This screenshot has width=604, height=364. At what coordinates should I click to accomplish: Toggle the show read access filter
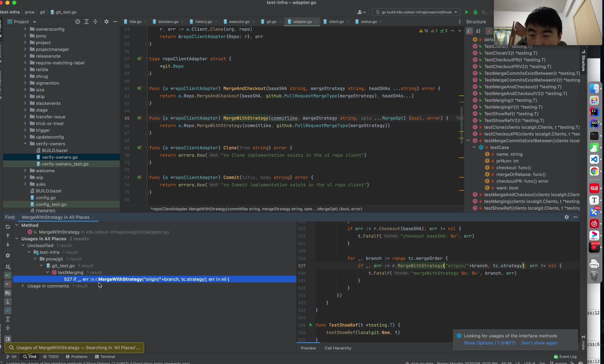8,275
